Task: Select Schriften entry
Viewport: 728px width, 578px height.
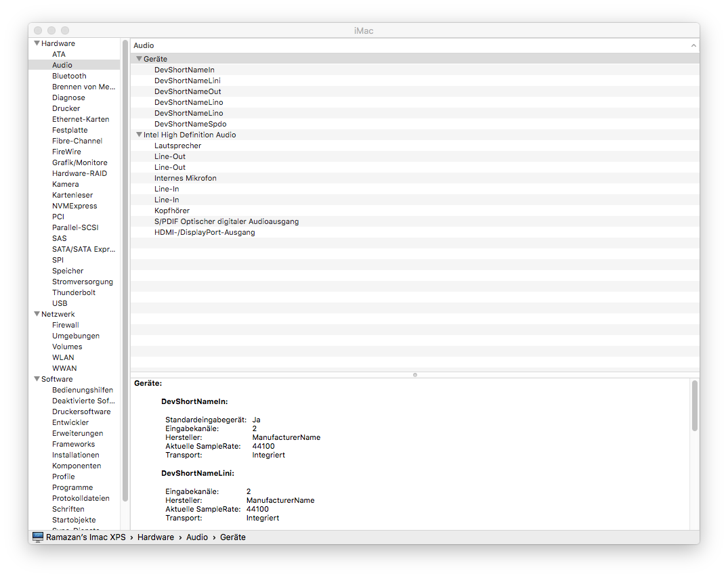Action: click(x=68, y=509)
